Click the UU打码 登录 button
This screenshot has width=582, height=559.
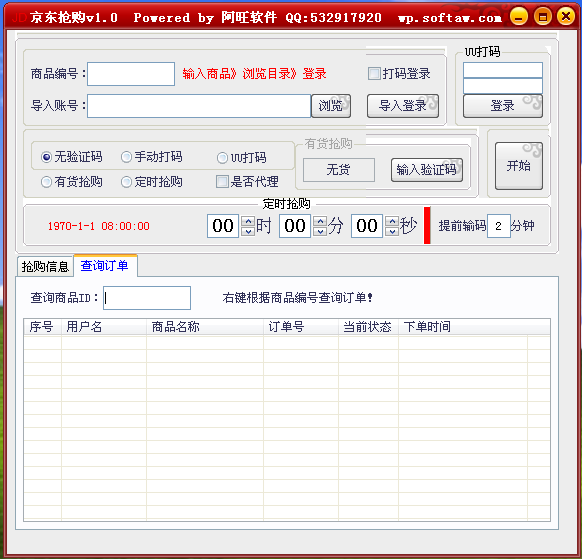click(503, 106)
